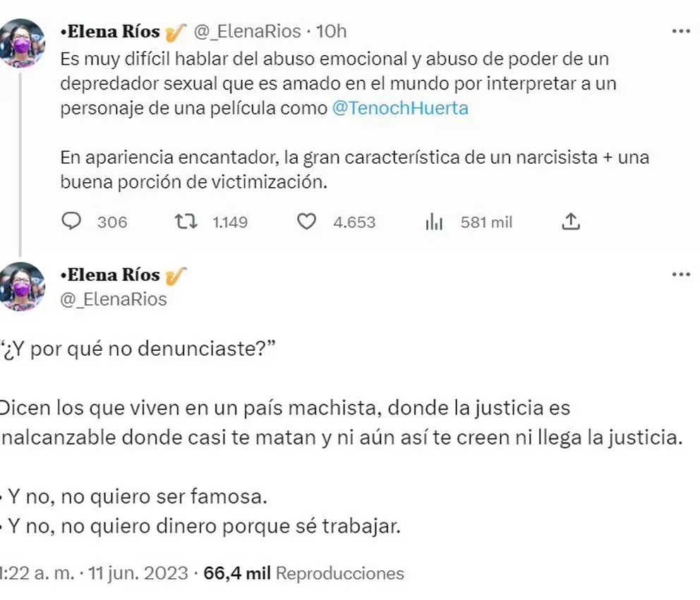The width and height of the screenshot is (700, 600).
Task: Like the tweet with the heart icon
Action: [x=306, y=222]
